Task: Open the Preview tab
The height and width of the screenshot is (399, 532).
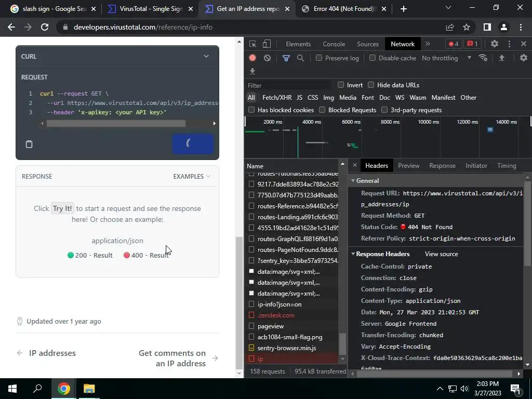Action: (x=408, y=166)
